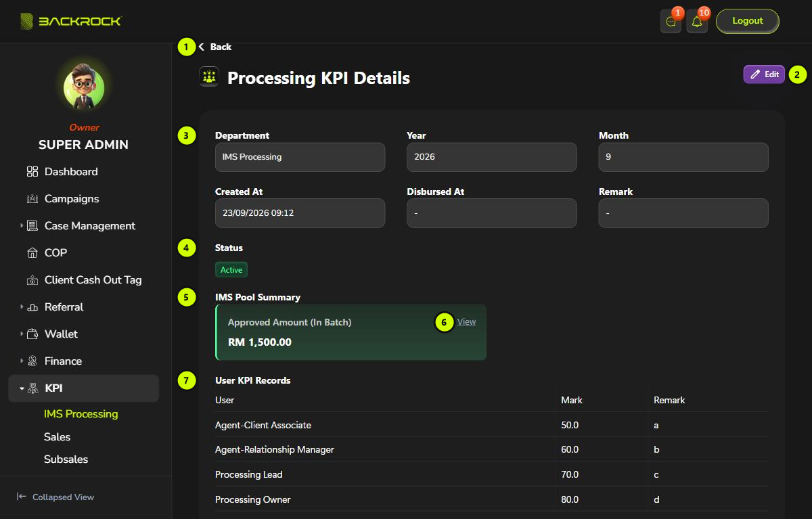Select the Agent-Relationship Manager row

click(x=492, y=449)
